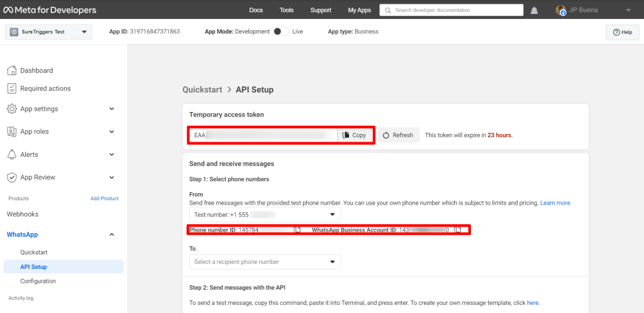Collapse the WhatsApp product section
The height and width of the screenshot is (313, 644).
click(x=111, y=235)
